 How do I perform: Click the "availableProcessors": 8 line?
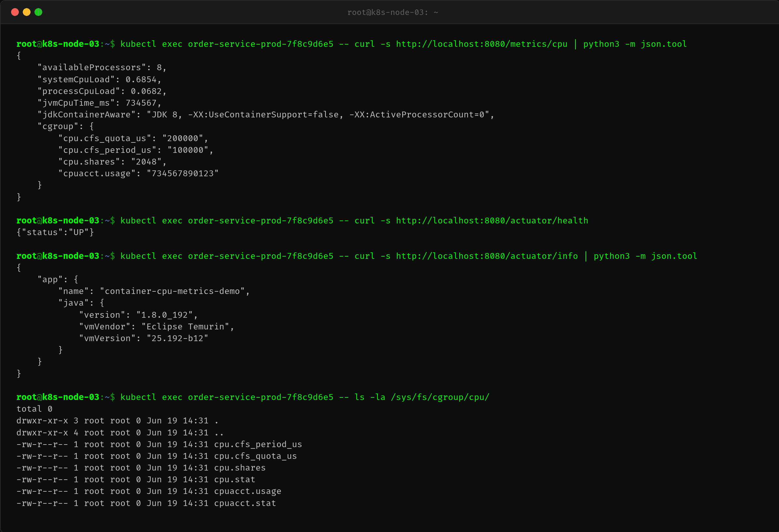[102, 68]
